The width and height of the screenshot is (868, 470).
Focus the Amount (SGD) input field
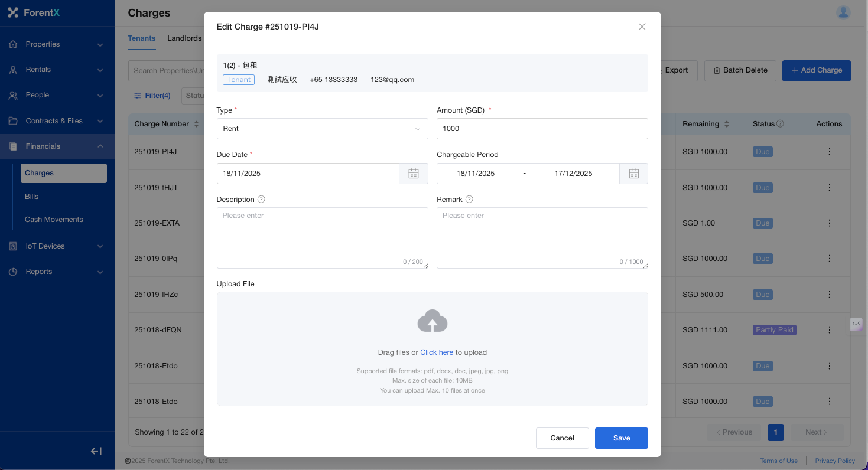(x=542, y=129)
